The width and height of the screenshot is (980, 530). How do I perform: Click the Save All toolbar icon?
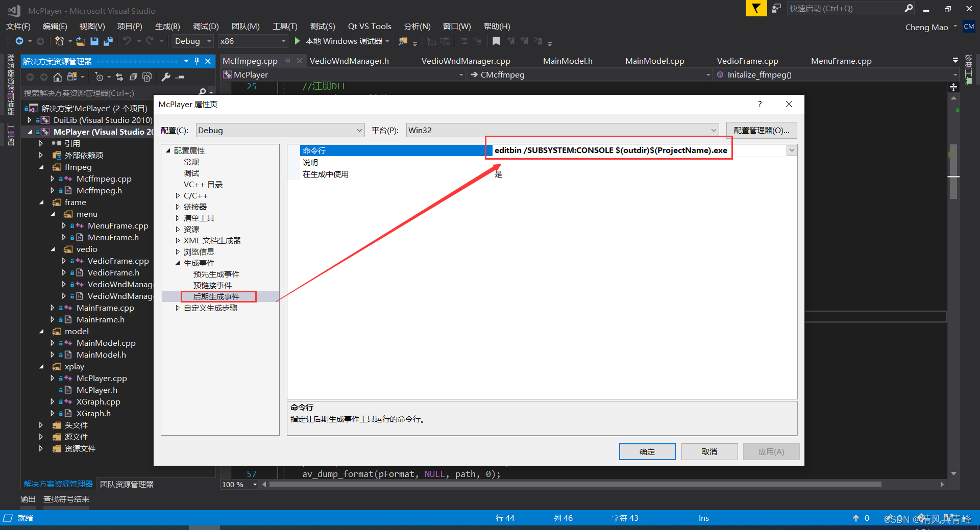[108, 41]
